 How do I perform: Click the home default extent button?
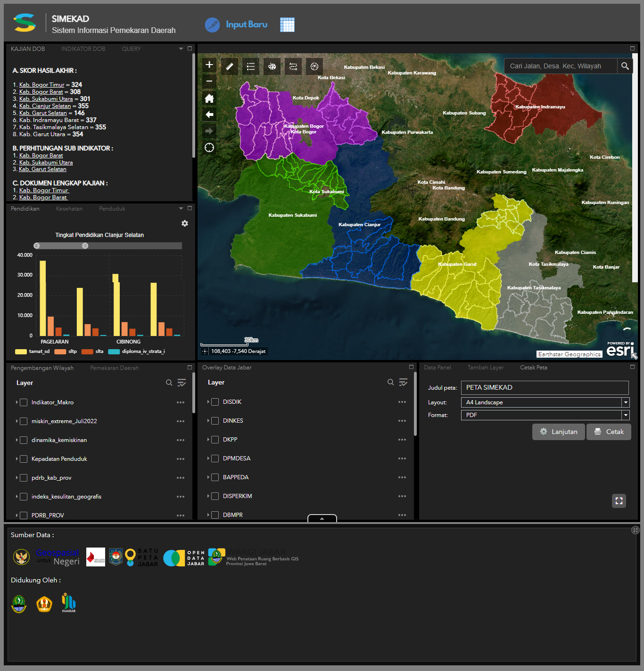[209, 98]
